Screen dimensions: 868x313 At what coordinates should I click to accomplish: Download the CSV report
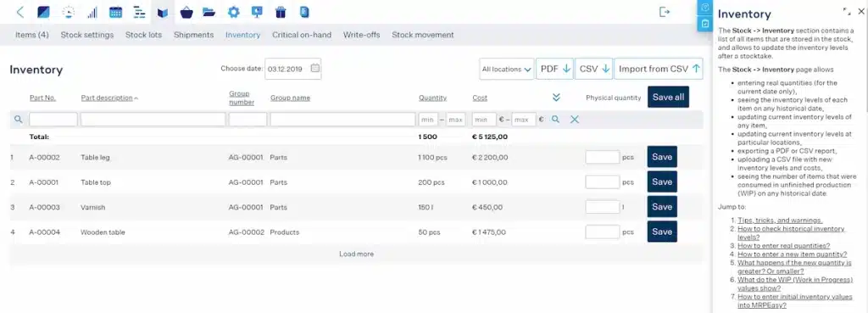(x=594, y=70)
